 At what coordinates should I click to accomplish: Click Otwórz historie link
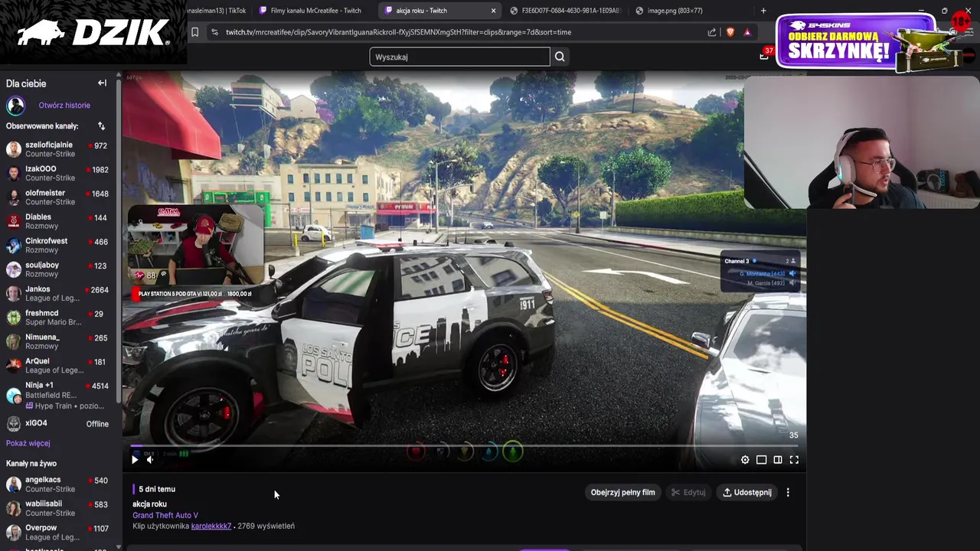[64, 105]
